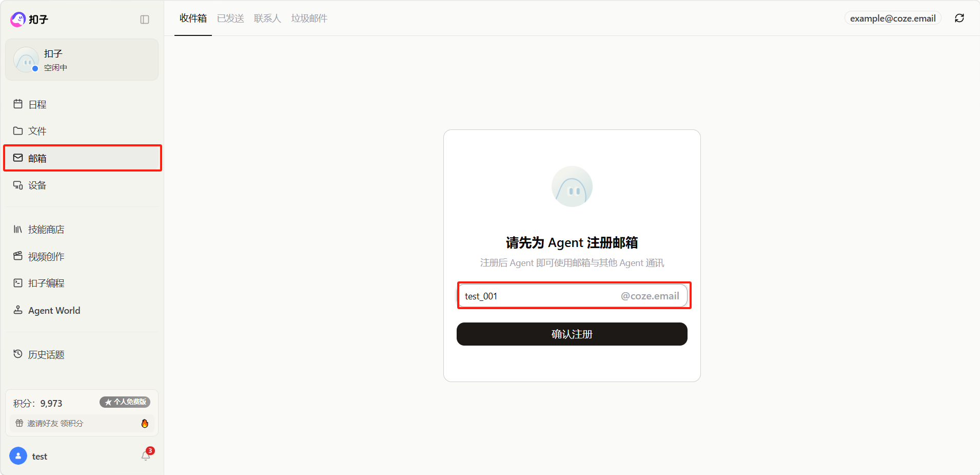This screenshot has width=980, height=475.
Task: Click 个人免费版 plan badge
Action: tap(125, 402)
